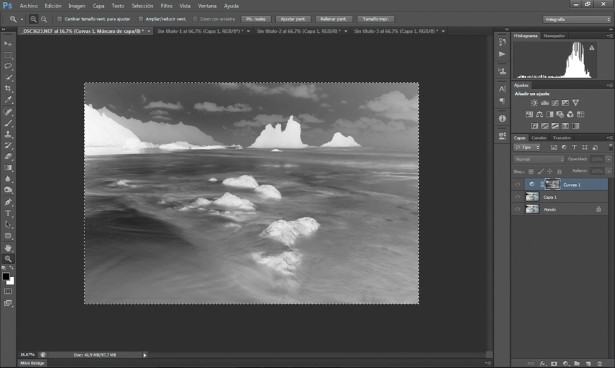The width and height of the screenshot is (615, 368).
Task: Click the 'Píx. reales' button
Action: point(256,19)
